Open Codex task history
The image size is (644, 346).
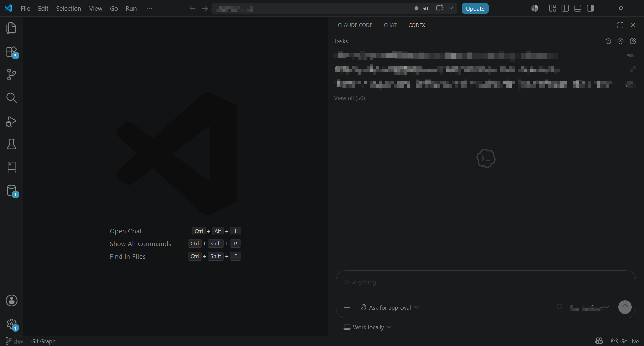click(x=608, y=41)
